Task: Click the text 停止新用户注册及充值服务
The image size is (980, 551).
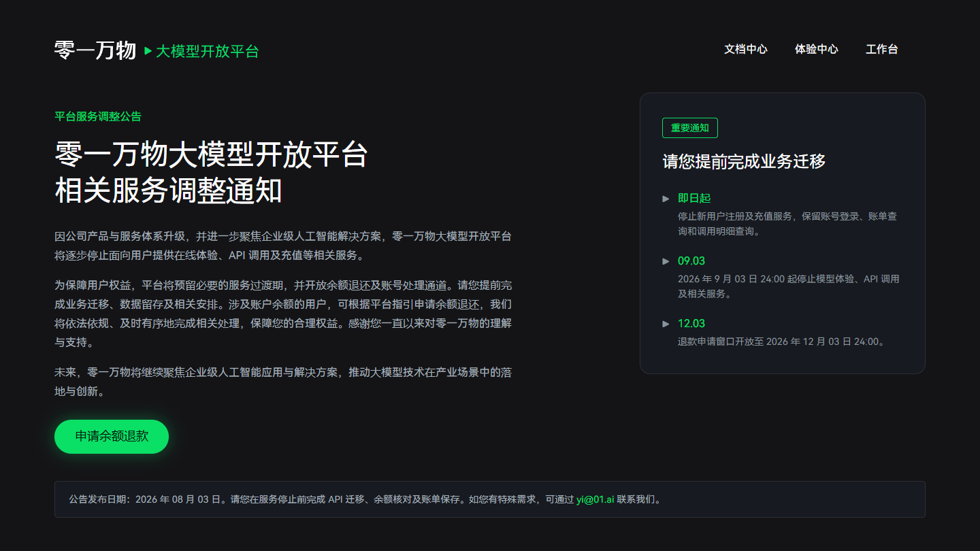Action: pyautogui.click(x=736, y=216)
